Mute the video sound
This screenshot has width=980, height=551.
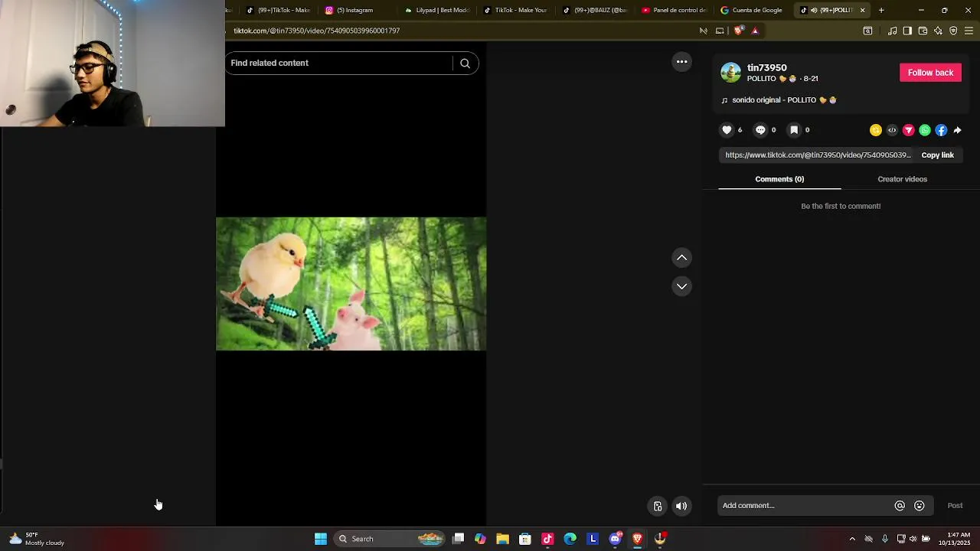click(681, 506)
